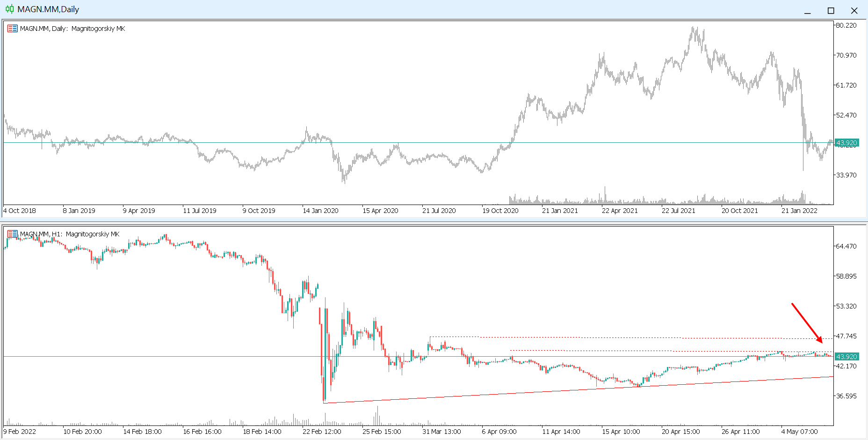The width and height of the screenshot is (868, 440).
Task: Click the '22 Feb 12:00' time label
Action: [x=322, y=432]
